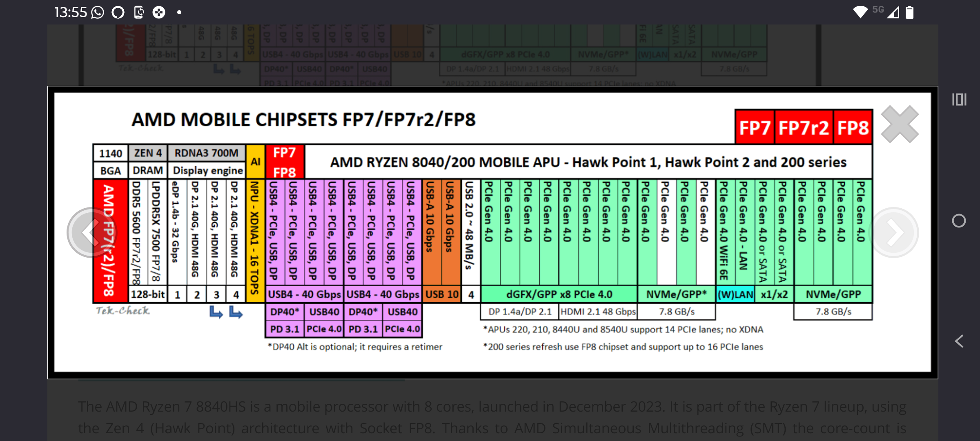
Task: Tap the Wi-Fi signal status icon
Action: [x=860, y=12]
